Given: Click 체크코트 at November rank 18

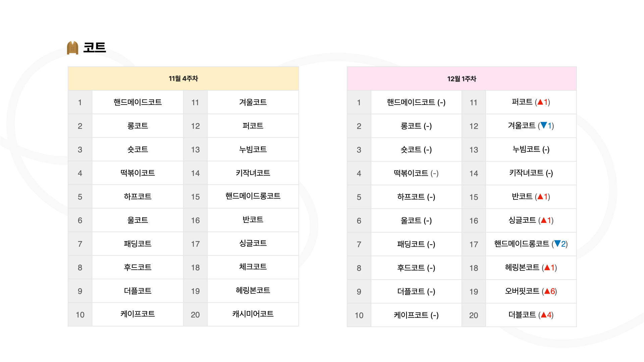Looking at the screenshot, I should [253, 267].
